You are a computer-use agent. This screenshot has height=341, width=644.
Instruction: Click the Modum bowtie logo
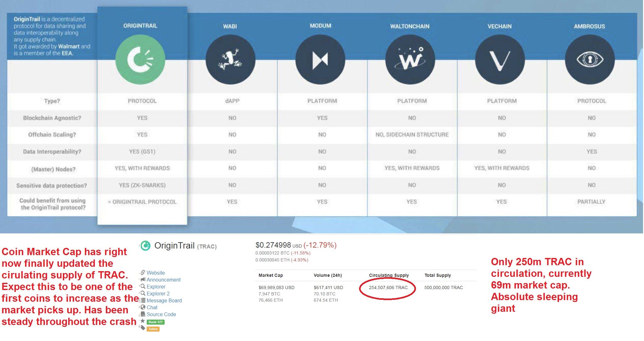[x=320, y=59]
